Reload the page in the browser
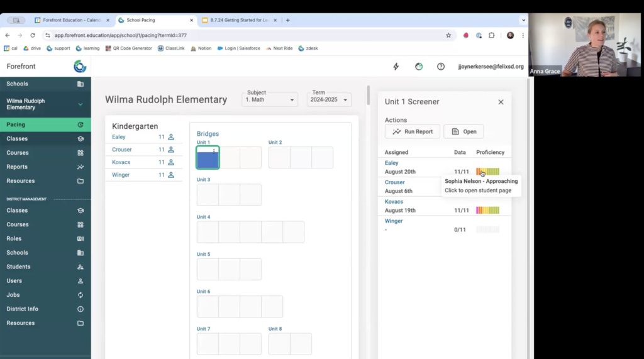Screen dimensions: 644x359 point(33,35)
